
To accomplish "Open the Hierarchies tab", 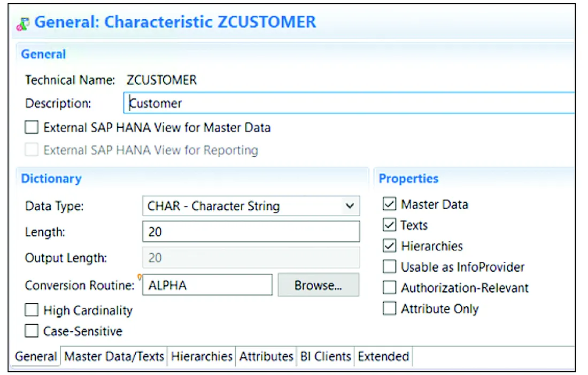I will 202,357.
